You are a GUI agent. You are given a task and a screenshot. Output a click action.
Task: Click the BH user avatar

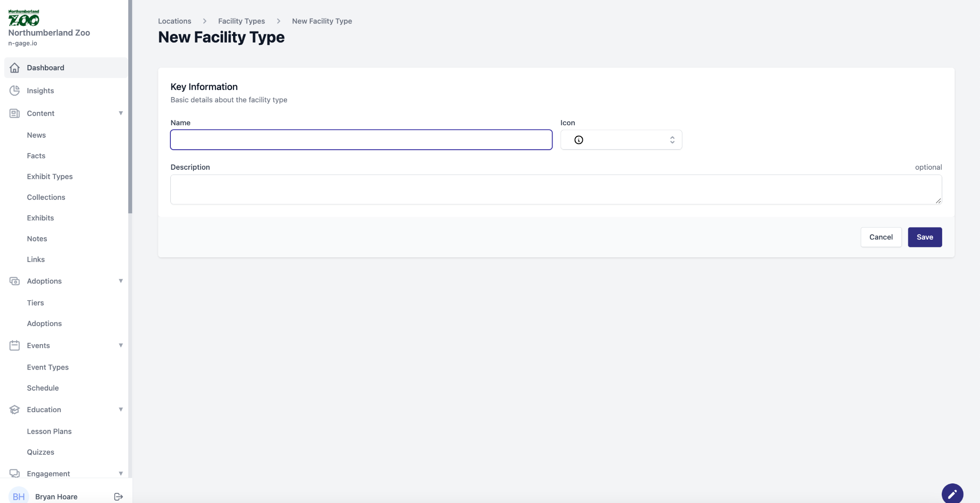[19, 497]
